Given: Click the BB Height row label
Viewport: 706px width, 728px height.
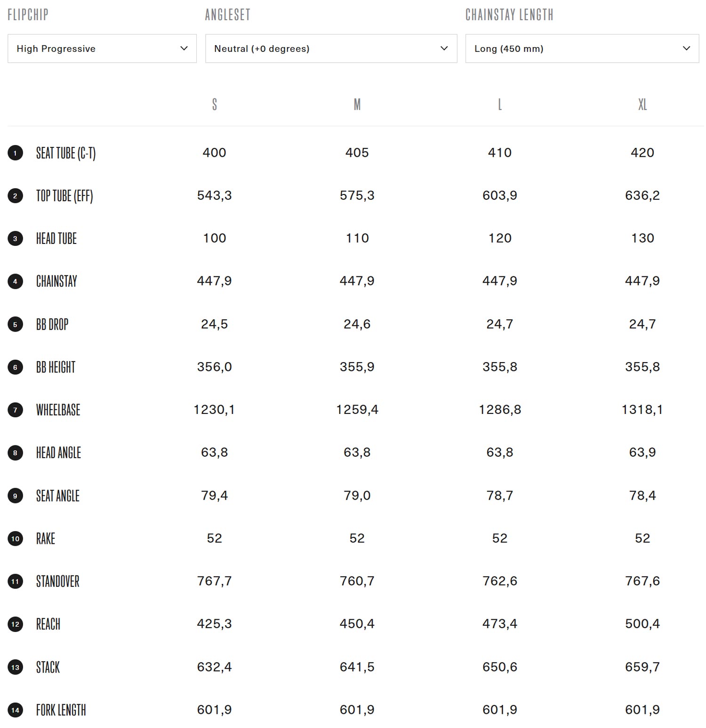Looking at the screenshot, I should pyautogui.click(x=56, y=367).
